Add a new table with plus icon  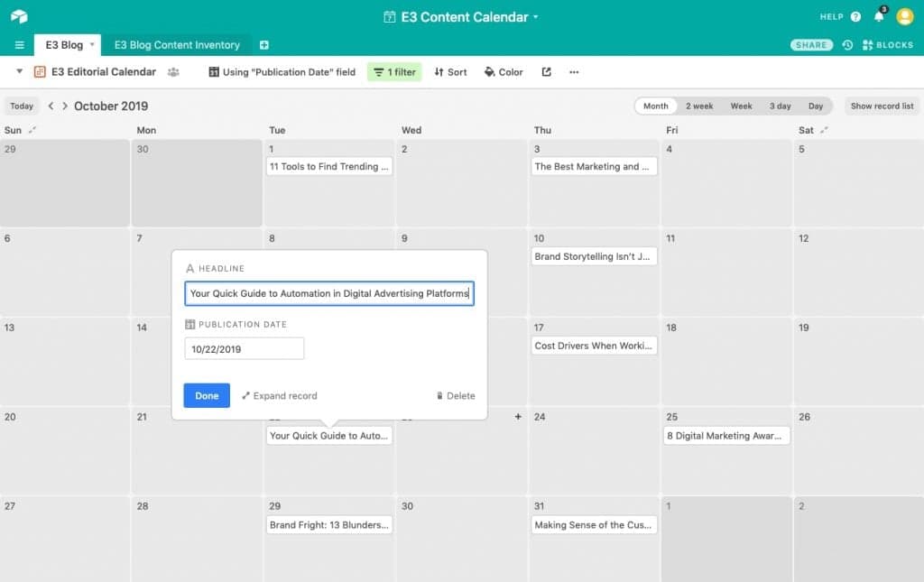click(x=264, y=45)
